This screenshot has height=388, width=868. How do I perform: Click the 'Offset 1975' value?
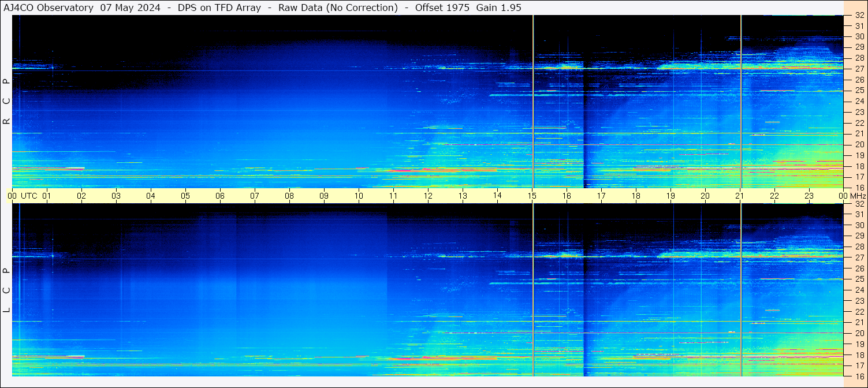click(x=442, y=8)
